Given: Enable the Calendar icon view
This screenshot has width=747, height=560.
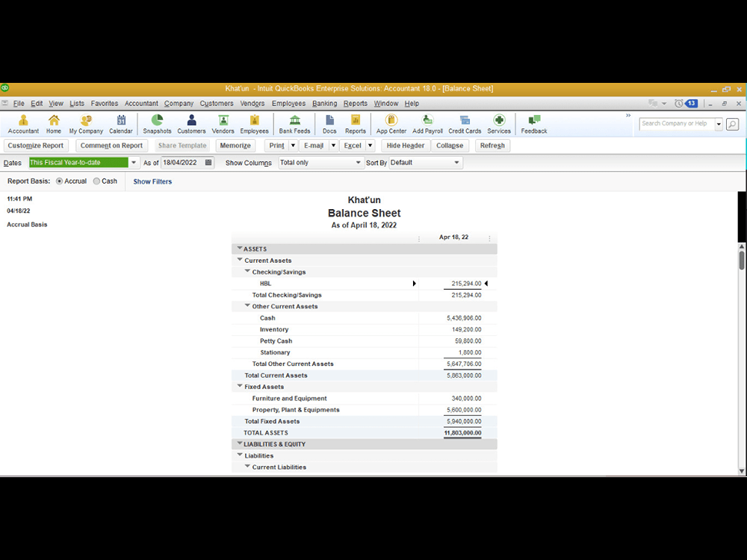Looking at the screenshot, I should (121, 123).
